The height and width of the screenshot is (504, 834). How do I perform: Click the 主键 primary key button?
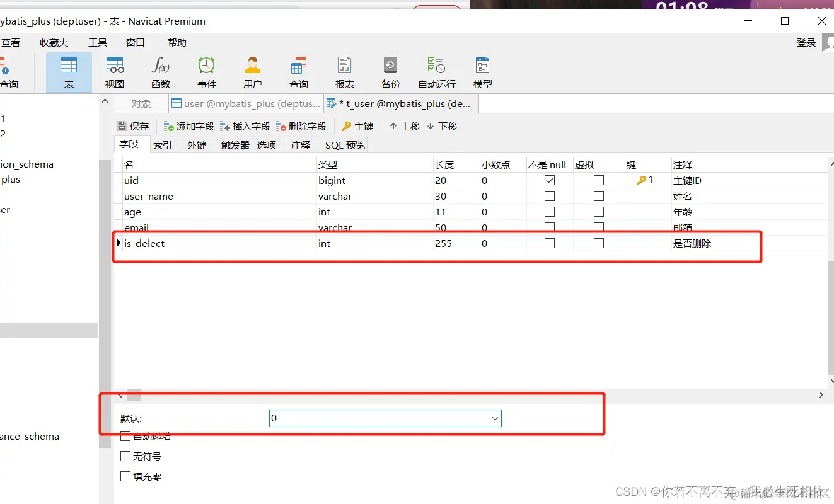(x=357, y=126)
